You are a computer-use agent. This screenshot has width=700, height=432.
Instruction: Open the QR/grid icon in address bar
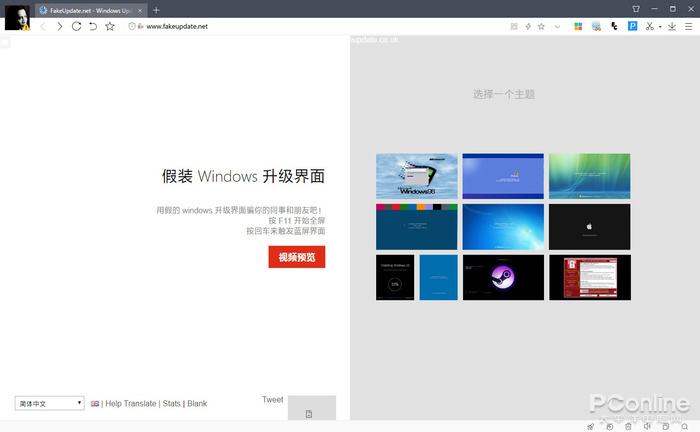(x=514, y=26)
